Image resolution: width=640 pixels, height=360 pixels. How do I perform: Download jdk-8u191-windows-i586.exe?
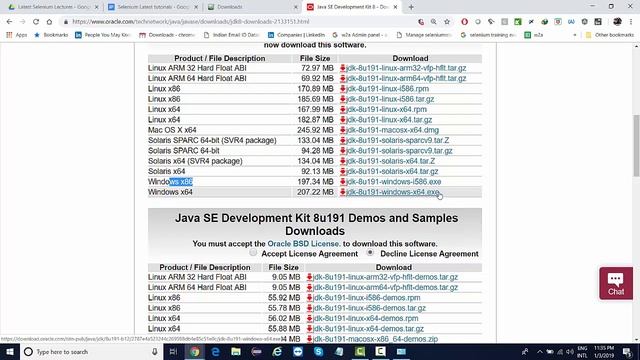point(393,182)
